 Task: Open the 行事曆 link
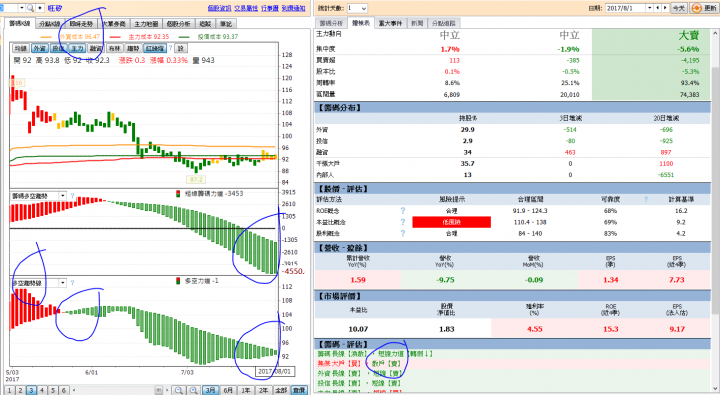(270, 8)
